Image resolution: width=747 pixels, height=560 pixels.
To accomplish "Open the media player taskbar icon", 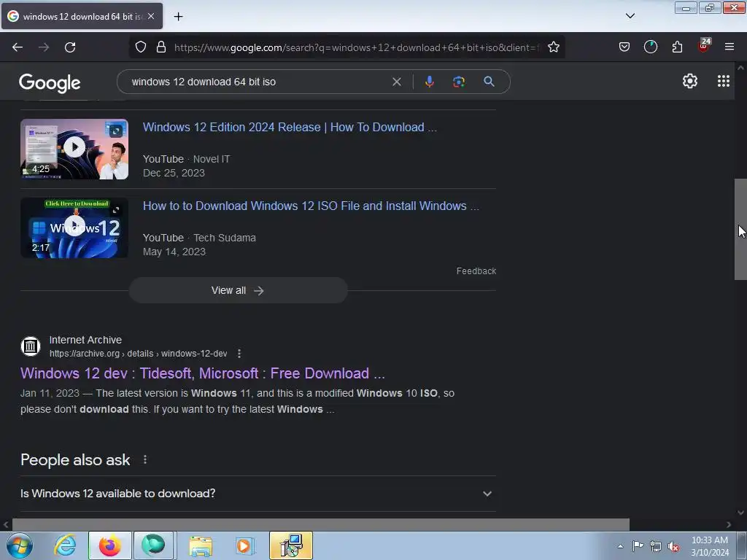I will click(x=245, y=546).
